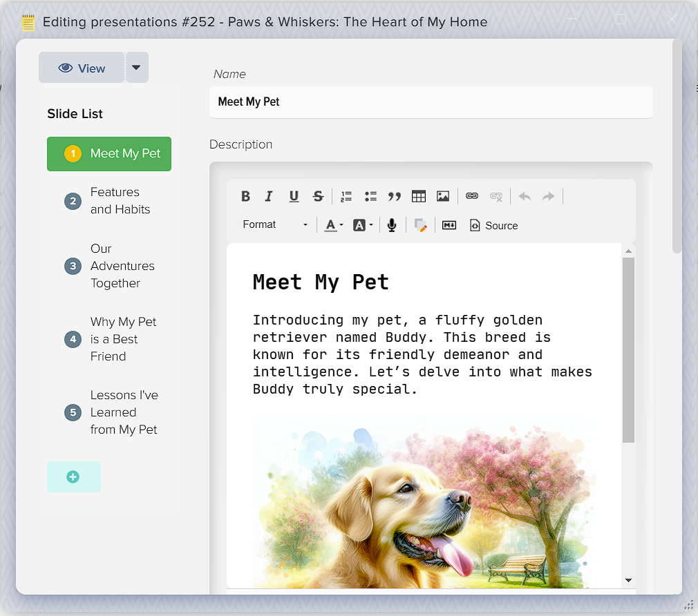Viewport: 698px width, 616px height.
Task: Click the dialog's outer vertical scrollbar
Action: click(677, 147)
